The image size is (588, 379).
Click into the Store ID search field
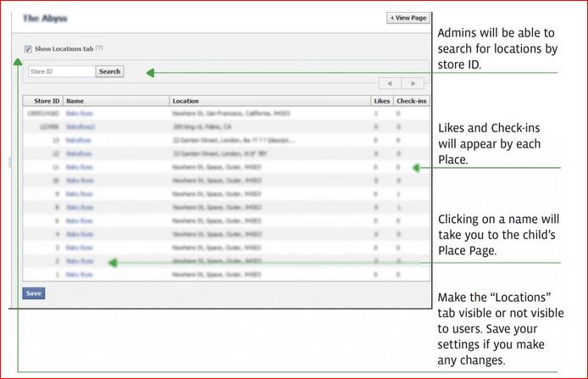click(x=62, y=71)
